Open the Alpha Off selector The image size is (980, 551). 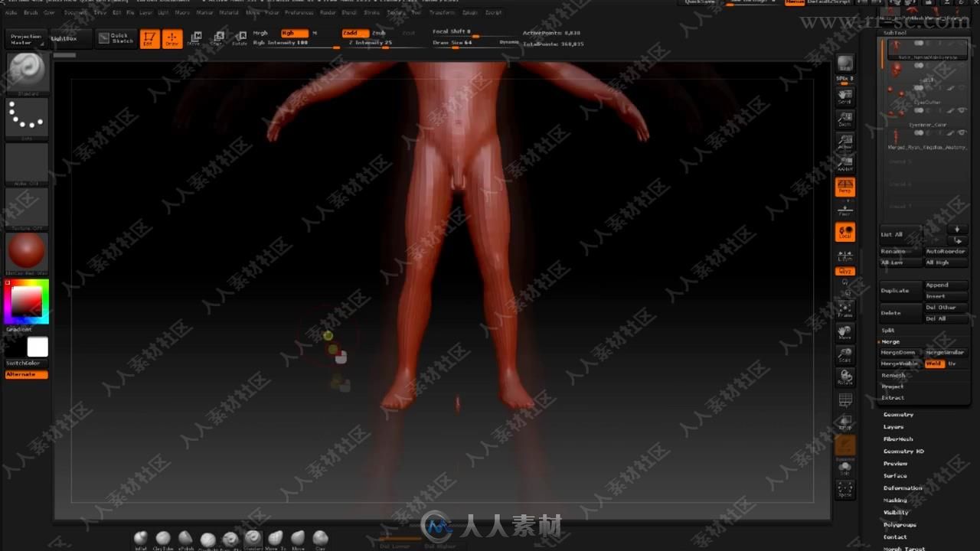point(27,164)
